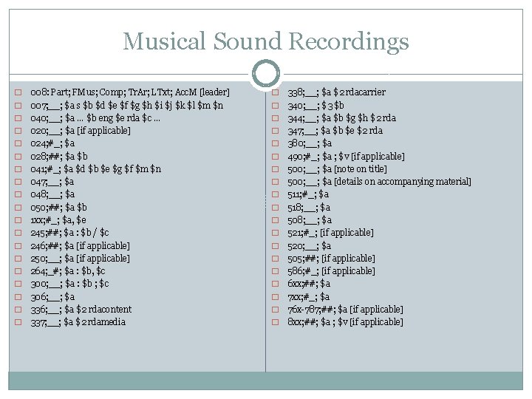
Task: Click the 500 $a [note on title] line
Action: tap(337, 169)
